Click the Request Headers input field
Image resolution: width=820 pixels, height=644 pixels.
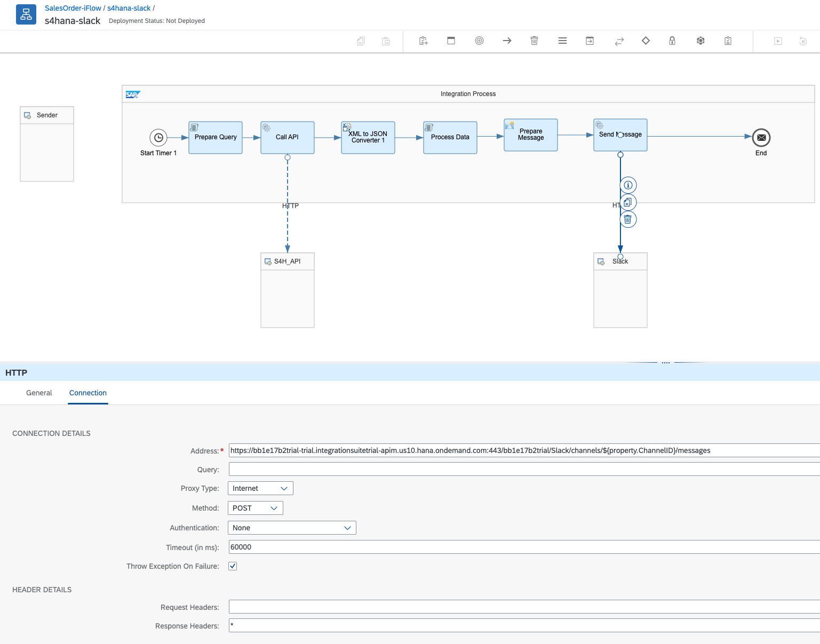524,607
